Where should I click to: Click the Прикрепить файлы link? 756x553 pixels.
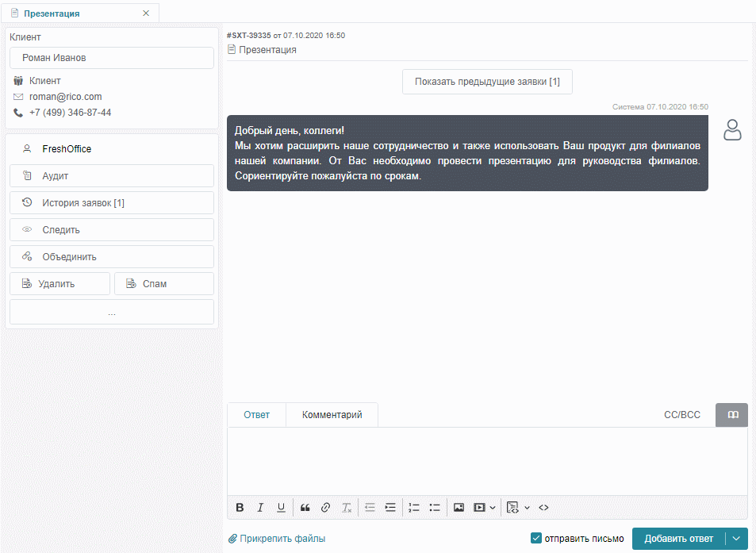(282, 538)
